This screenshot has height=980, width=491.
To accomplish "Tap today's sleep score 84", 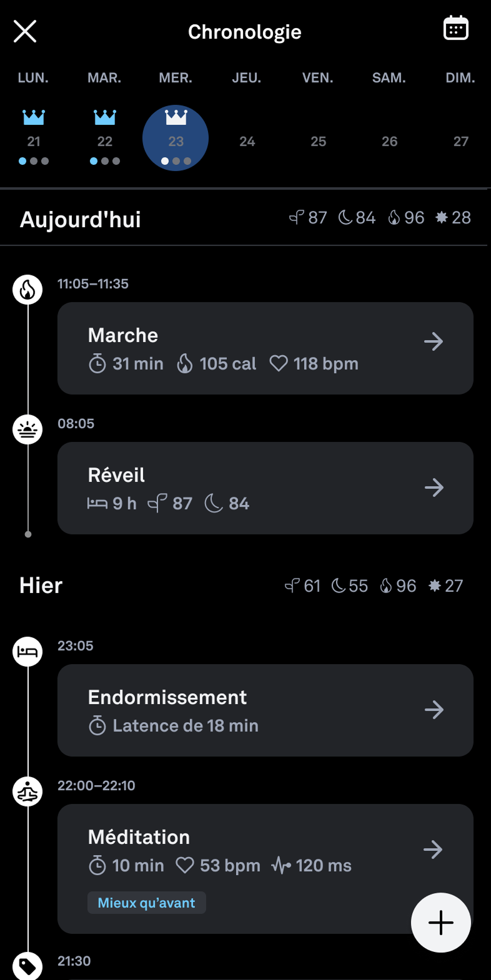I will pos(357,218).
